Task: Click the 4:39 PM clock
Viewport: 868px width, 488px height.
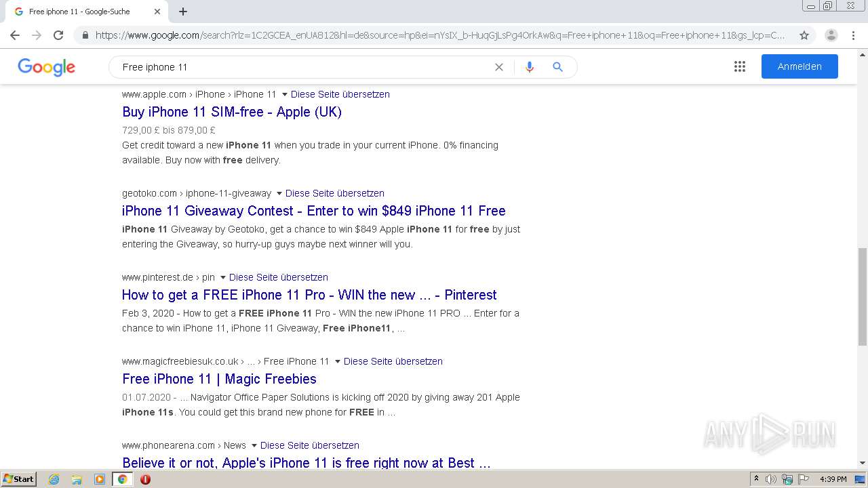Action: click(833, 479)
